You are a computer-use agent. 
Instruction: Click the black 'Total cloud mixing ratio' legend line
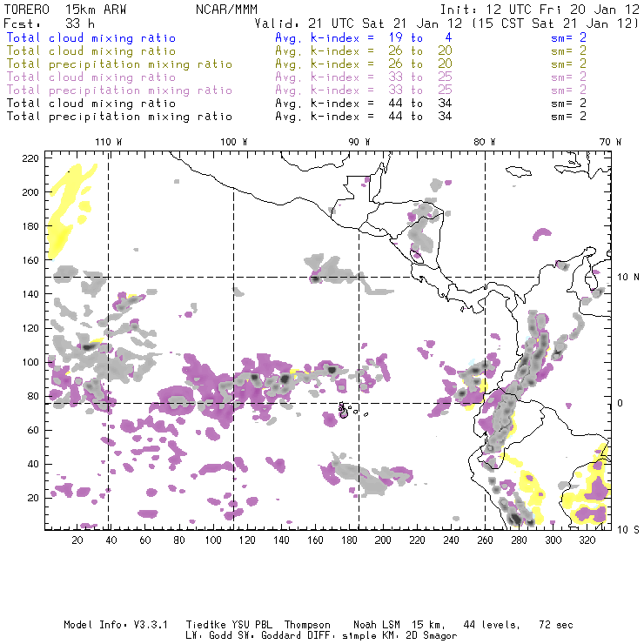91,103
